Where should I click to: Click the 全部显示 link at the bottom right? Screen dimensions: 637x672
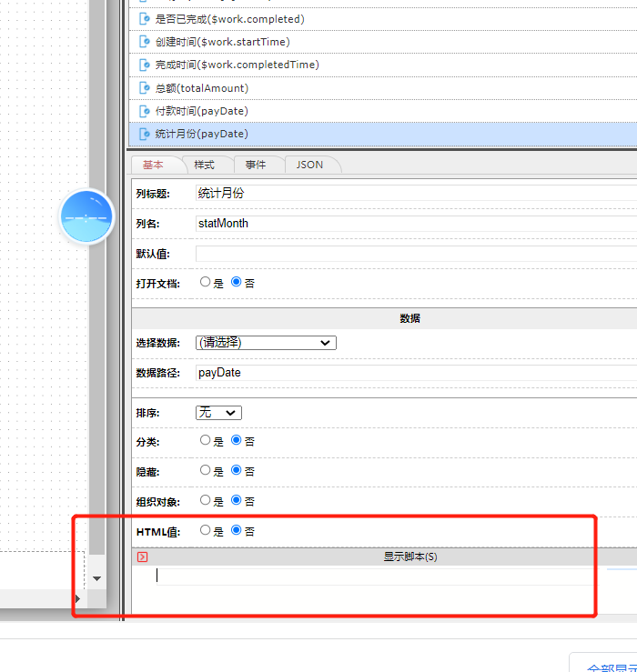612,667
